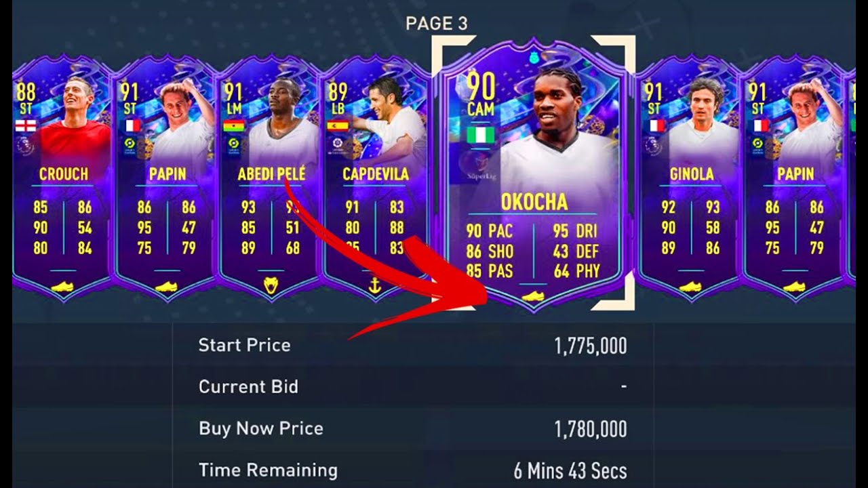Select the Ginola player card
868x488 pixels.
pos(690,178)
